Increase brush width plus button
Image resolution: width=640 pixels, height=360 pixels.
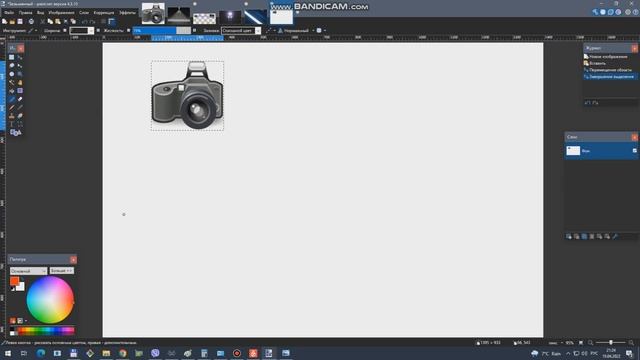click(x=98, y=30)
